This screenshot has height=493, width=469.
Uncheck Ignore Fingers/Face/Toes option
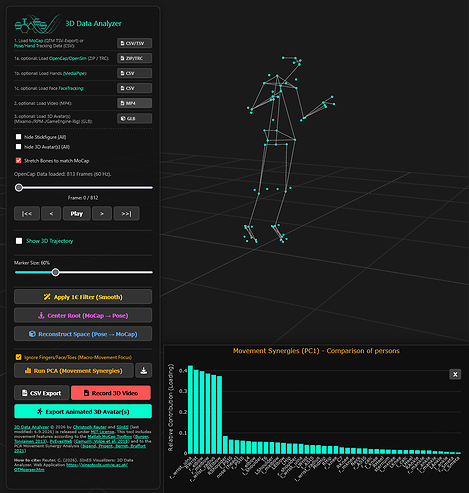19,357
